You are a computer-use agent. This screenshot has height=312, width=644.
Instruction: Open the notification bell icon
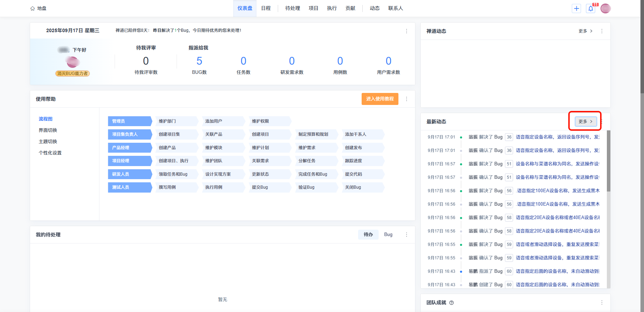point(591,8)
